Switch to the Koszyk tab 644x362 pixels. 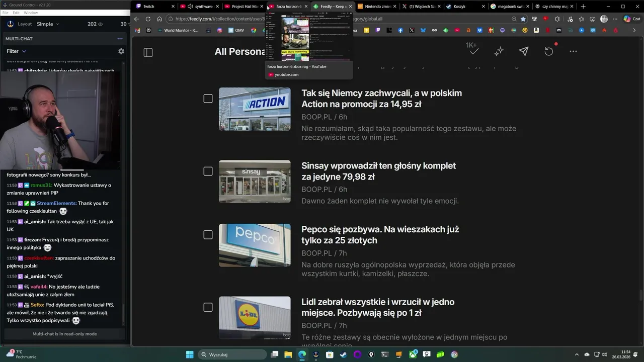465,7
